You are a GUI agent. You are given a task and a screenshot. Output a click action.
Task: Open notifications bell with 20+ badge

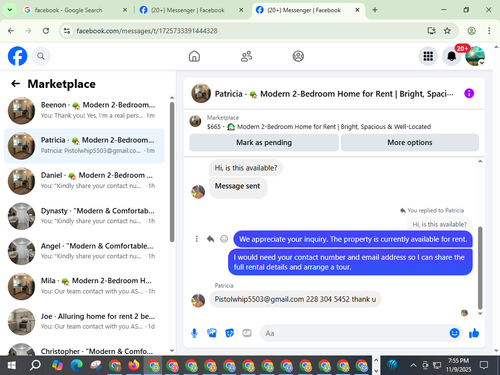(x=451, y=56)
